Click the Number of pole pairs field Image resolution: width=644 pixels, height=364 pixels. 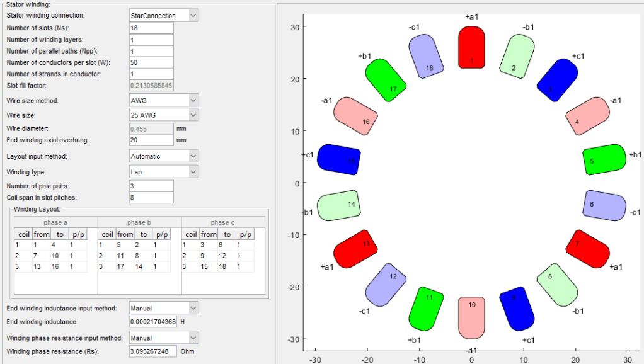(151, 186)
